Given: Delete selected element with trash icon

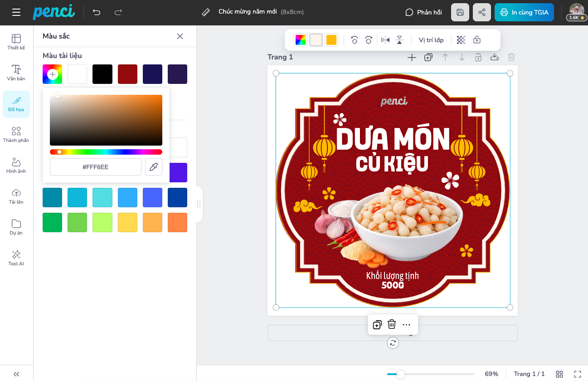Looking at the screenshot, I should pyautogui.click(x=392, y=324).
